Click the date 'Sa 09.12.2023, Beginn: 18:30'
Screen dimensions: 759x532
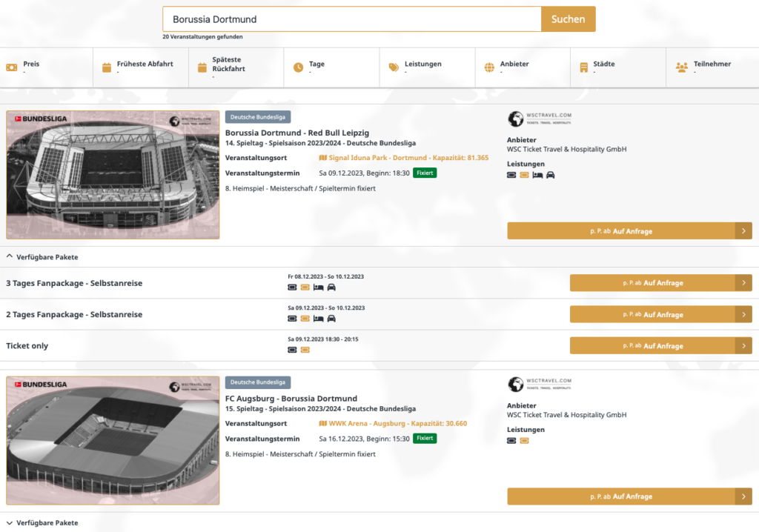coord(364,173)
